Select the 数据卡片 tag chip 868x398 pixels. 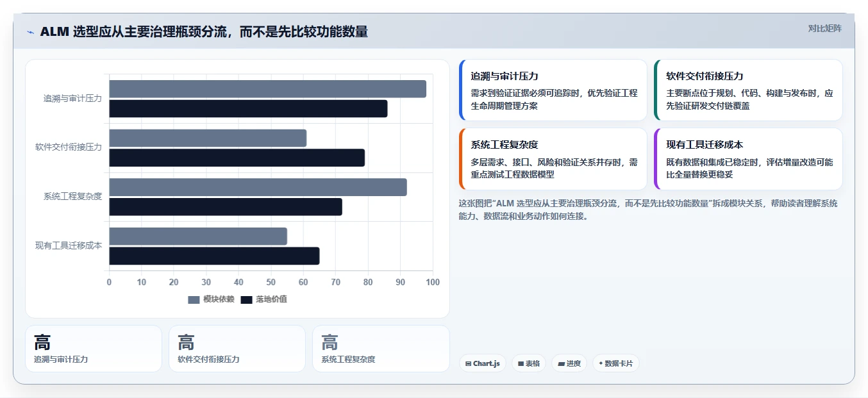pos(615,363)
